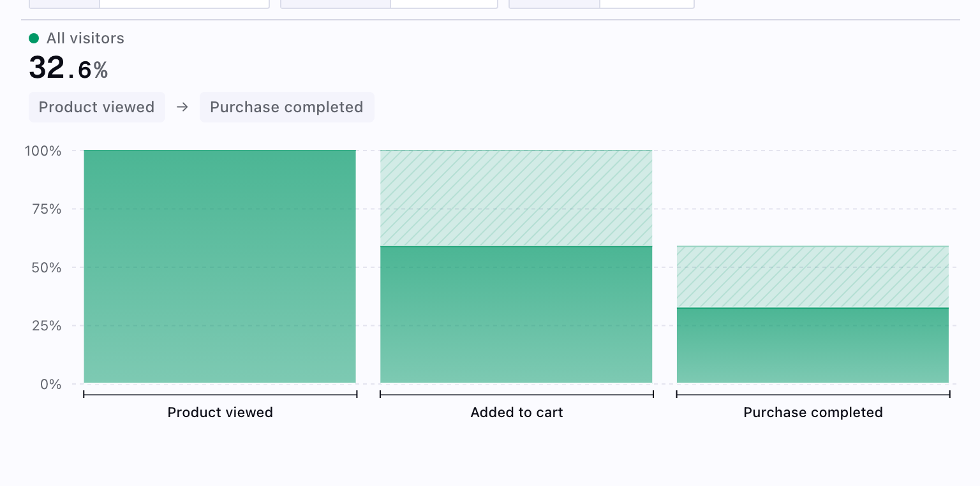980x486 pixels.
Task: Click the green All visitors legend dot
Action: tap(34, 38)
